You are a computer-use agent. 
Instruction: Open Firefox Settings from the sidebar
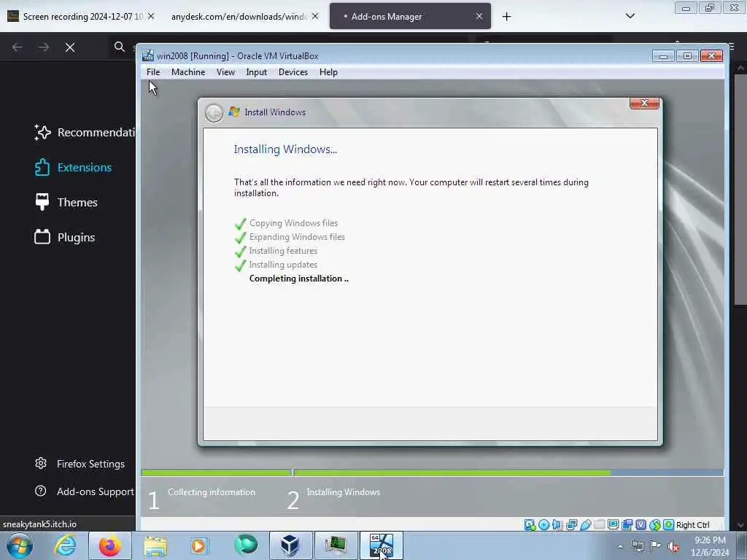pos(80,464)
